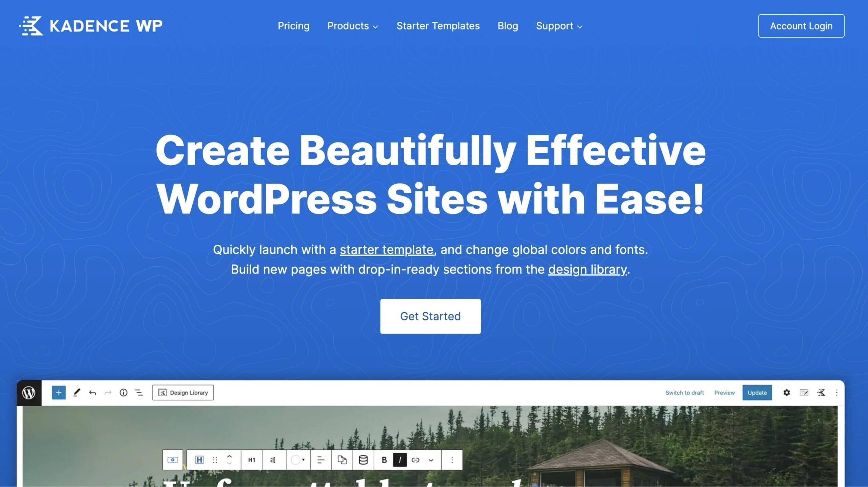Select the bold formatting icon
Viewport: 868px width, 487px height.
383,460
